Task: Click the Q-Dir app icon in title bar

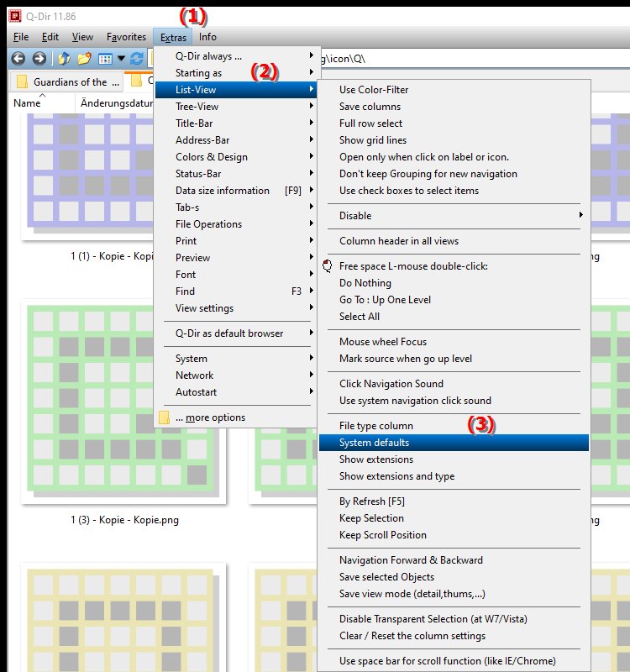Action: point(15,16)
